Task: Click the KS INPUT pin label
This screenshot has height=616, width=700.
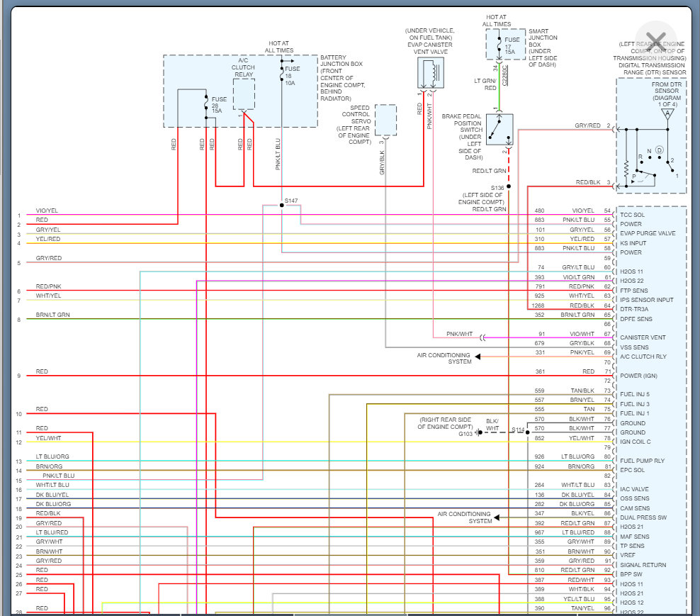Action: coord(633,243)
